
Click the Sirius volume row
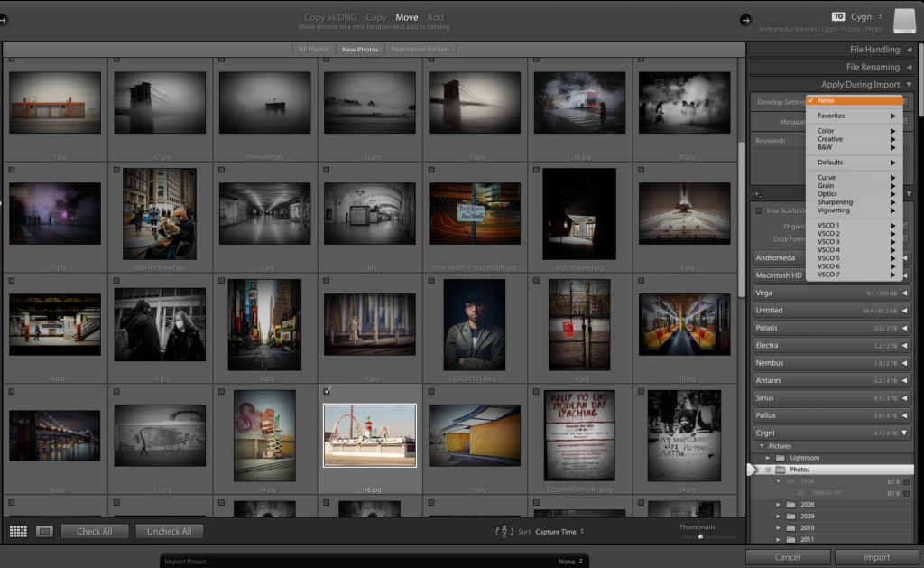click(832, 398)
